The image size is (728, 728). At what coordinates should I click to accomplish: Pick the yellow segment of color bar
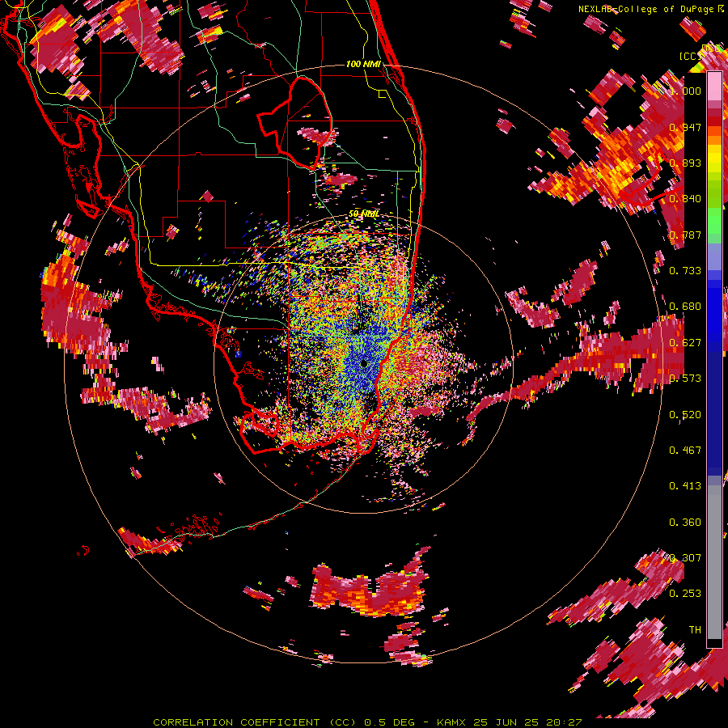[714, 158]
